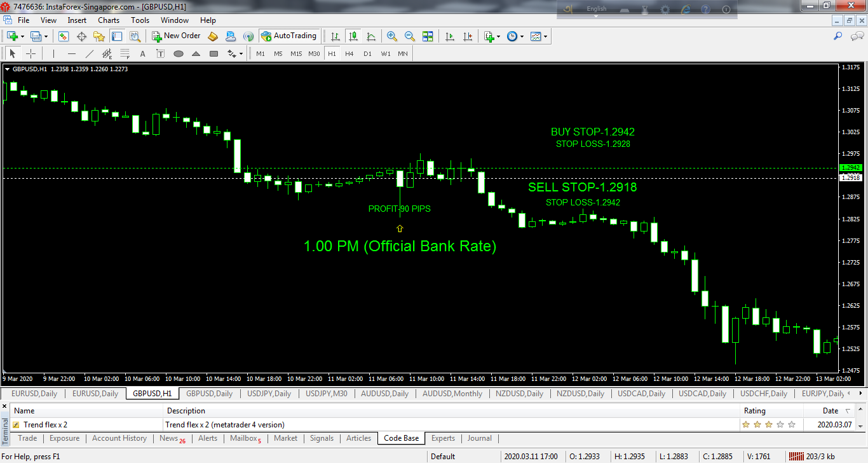Toggle Chart Shift icon
This screenshot has height=463, width=868.
468,36
